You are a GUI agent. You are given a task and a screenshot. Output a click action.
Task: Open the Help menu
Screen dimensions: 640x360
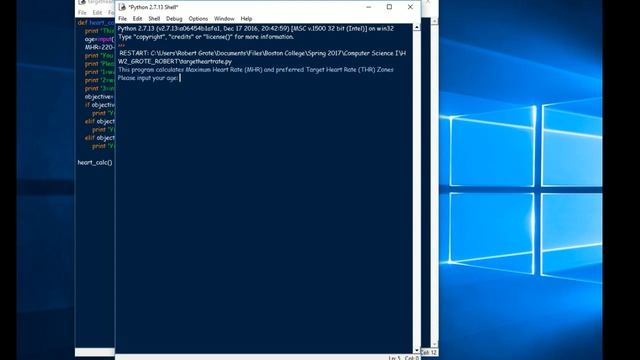[x=246, y=19]
